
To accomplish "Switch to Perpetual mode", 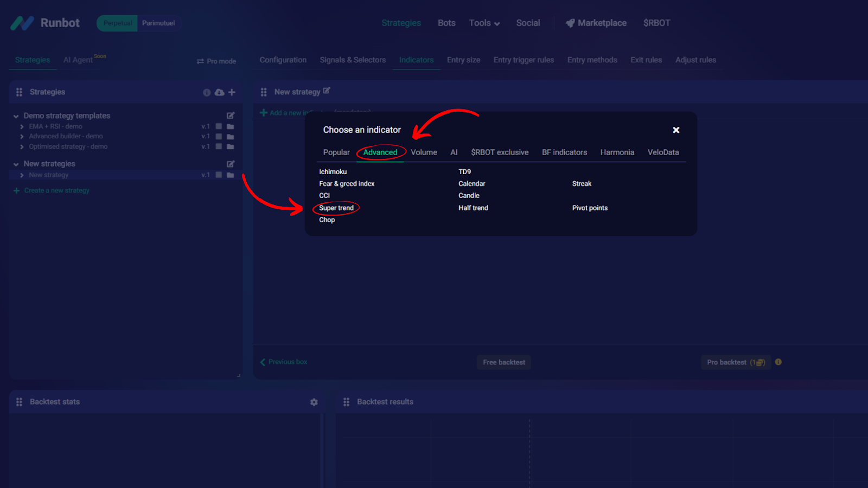I will click(x=117, y=23).
